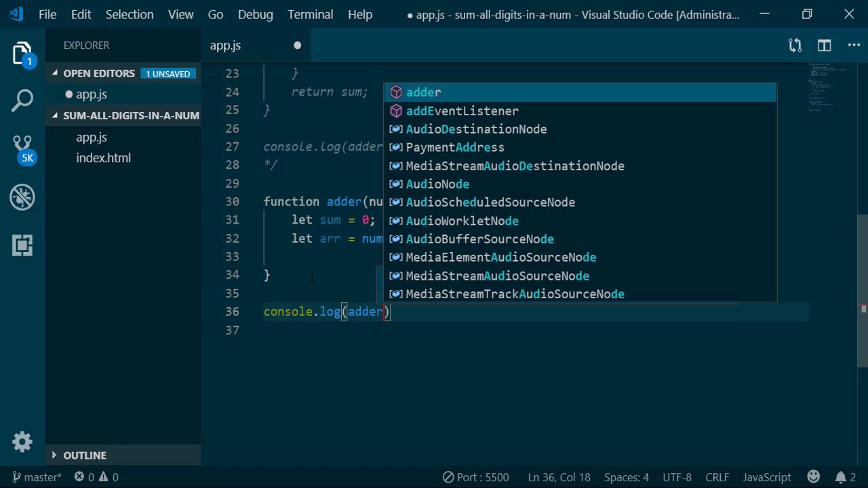This screenshot has width=868, height=488.
Task: Open Source Control view with 5K badge
Action: tap(22, 149)
